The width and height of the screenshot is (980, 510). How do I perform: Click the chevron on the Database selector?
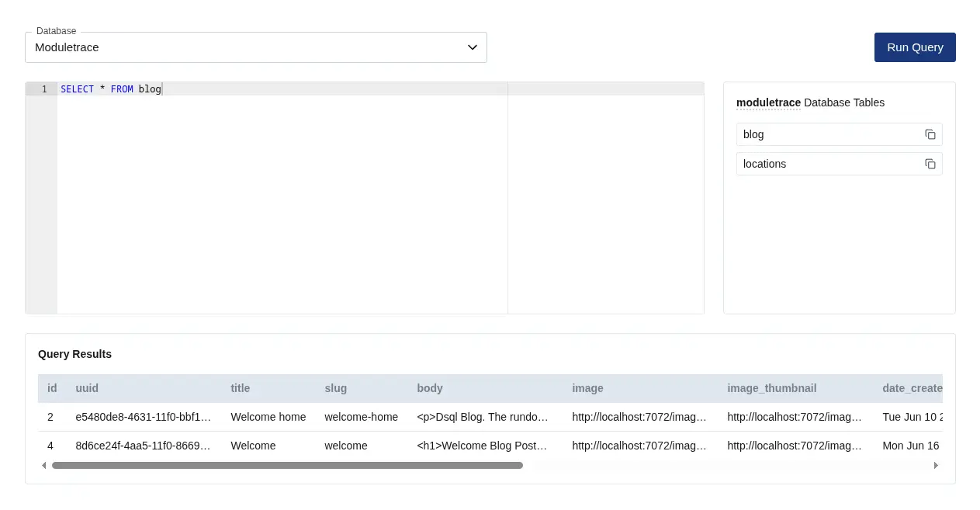point(472,47)
